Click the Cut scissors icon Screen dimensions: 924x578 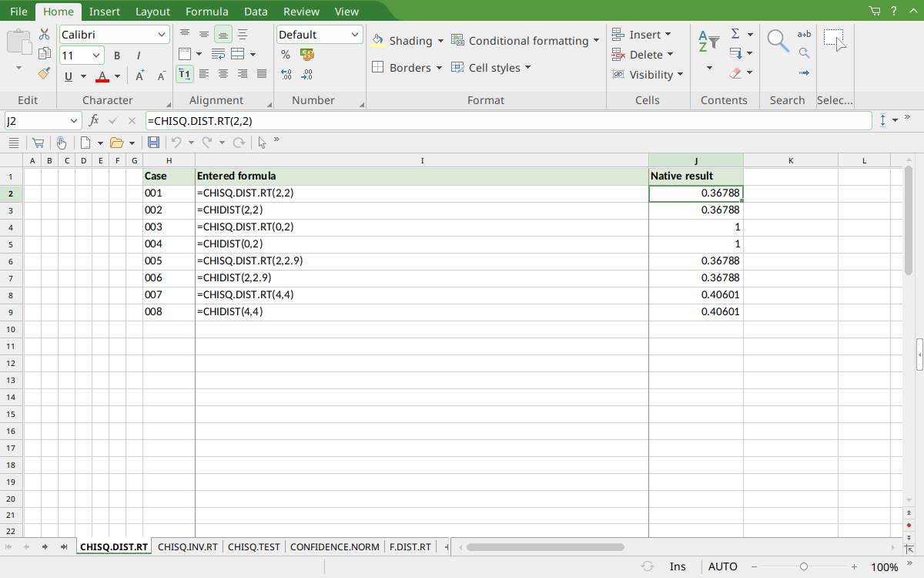45,35
